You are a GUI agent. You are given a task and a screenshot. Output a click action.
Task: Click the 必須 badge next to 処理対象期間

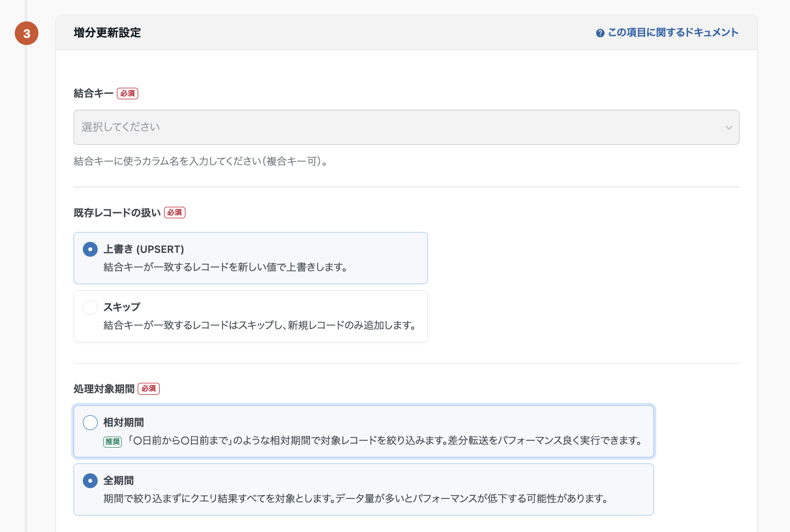coord(149,389)
